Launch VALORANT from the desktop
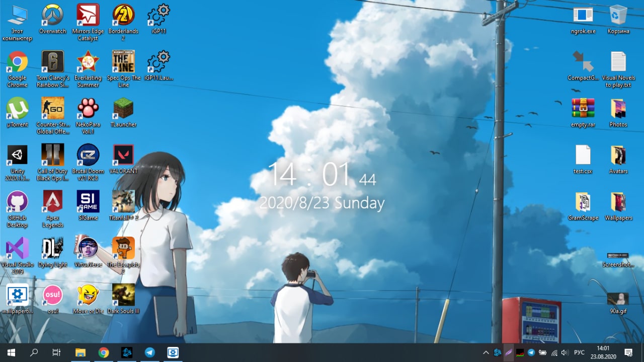The width and height of the screenshot is (644, 362). [123, 159]
